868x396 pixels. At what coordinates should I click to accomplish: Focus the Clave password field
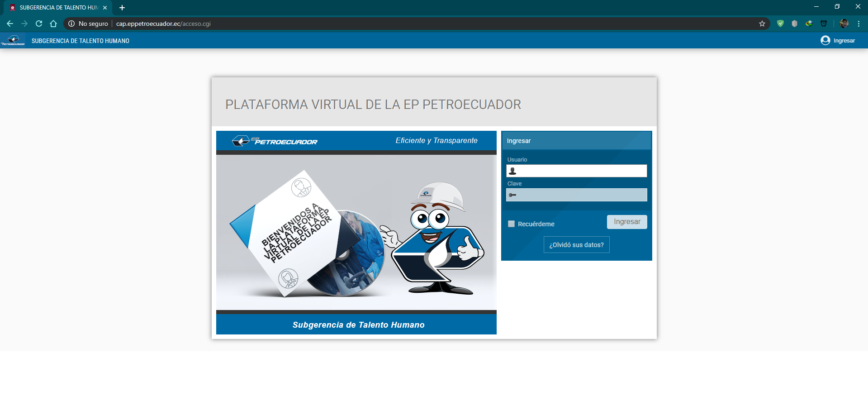(x=577, y=195)
